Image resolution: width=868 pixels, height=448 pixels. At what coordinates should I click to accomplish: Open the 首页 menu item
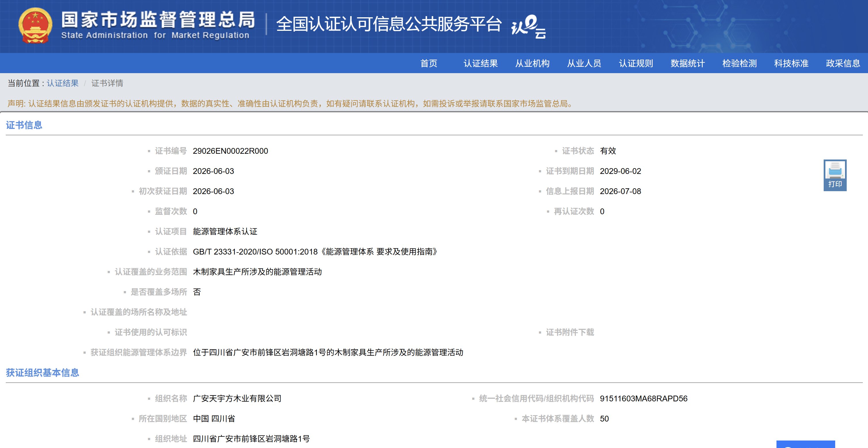click(429, 63)
